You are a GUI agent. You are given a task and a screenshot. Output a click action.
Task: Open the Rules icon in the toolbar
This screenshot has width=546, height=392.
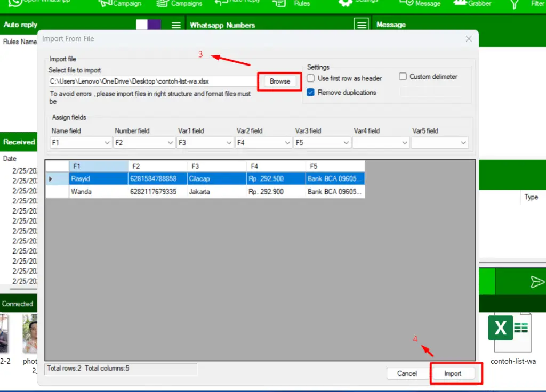pos(279,4)
